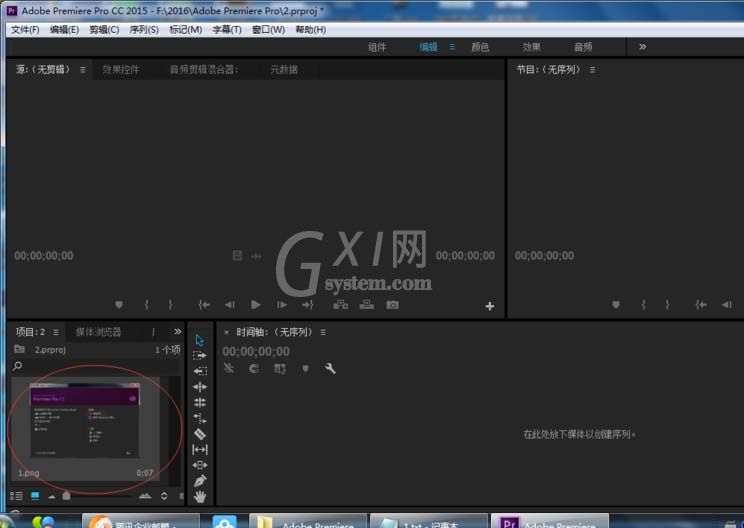Select the Pen tool

[200, 481]
